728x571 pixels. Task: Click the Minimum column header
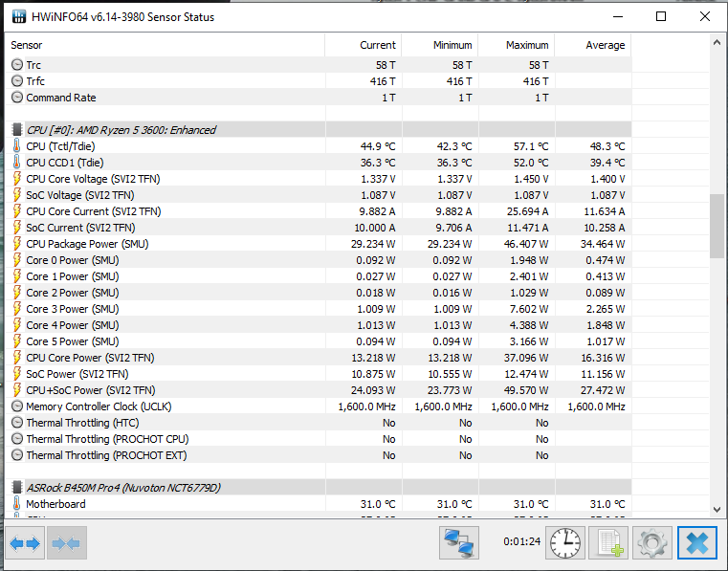click(x=440, y=45)
